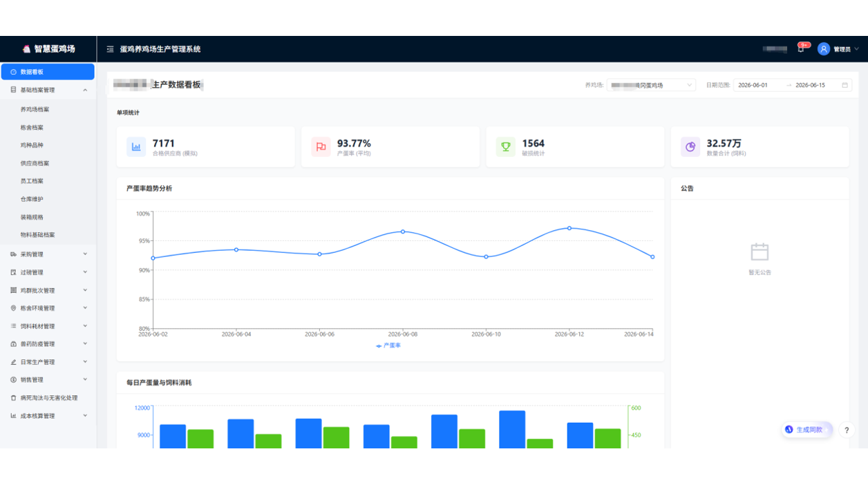Open 供应商档案 submenu item
The height and width of the screenshot is (485, 868).
[35, 164]
